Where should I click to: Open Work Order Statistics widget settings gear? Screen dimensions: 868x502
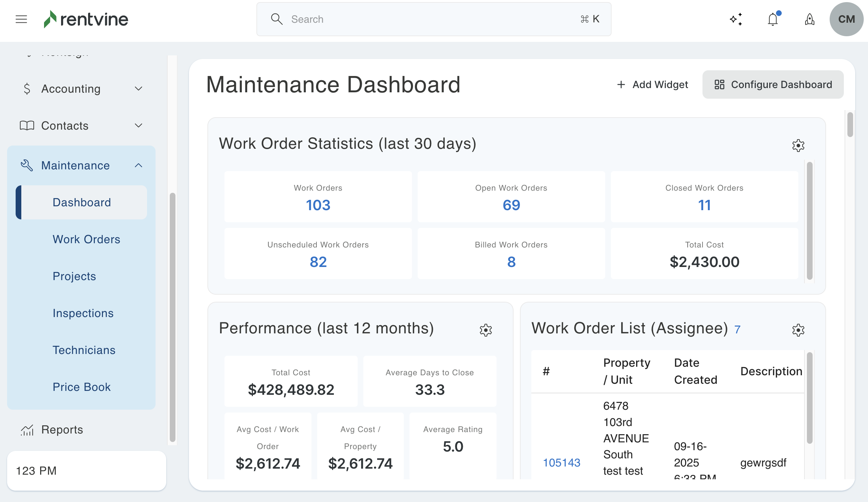(x=798, y=146)
